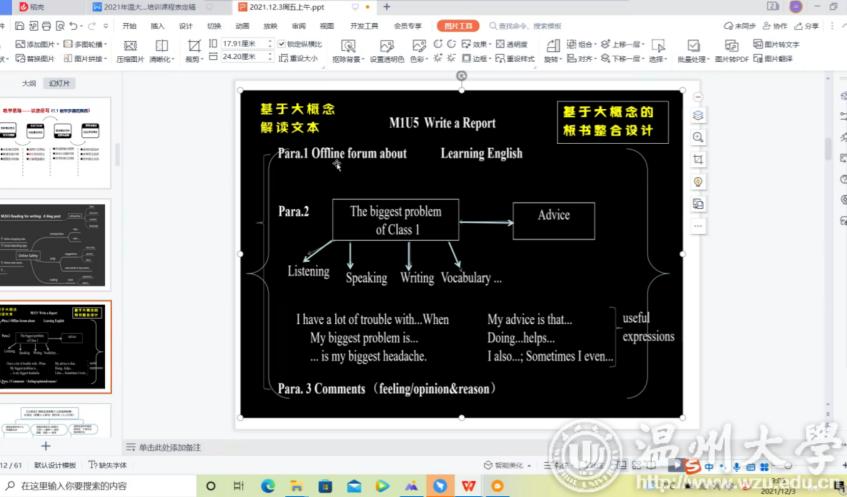
Task: Click the plus new tab button
Action: pos(387,7)
